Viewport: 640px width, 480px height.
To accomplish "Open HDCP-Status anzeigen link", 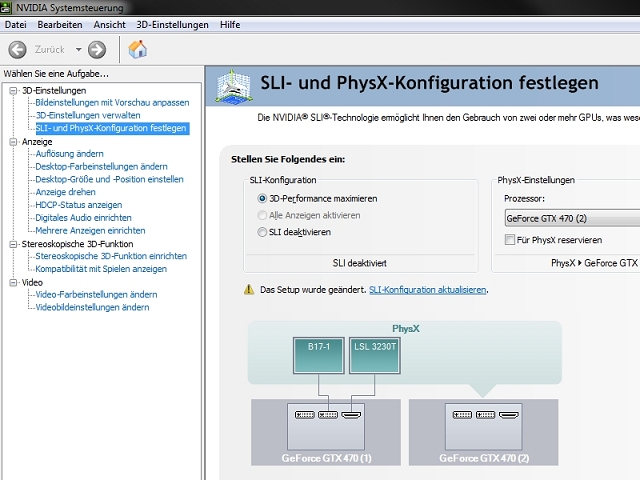I will pyautogui.click(x=79, y=205).
